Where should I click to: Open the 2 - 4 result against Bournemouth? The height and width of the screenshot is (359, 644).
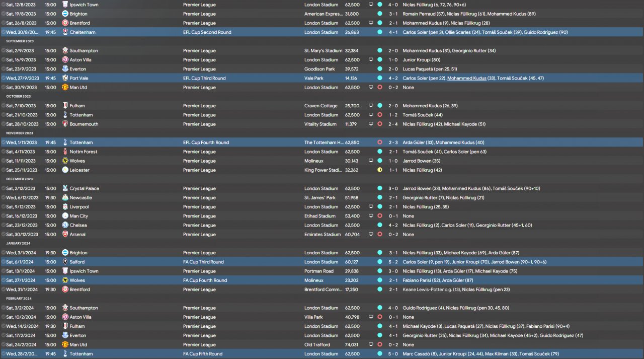click(393, 124)
